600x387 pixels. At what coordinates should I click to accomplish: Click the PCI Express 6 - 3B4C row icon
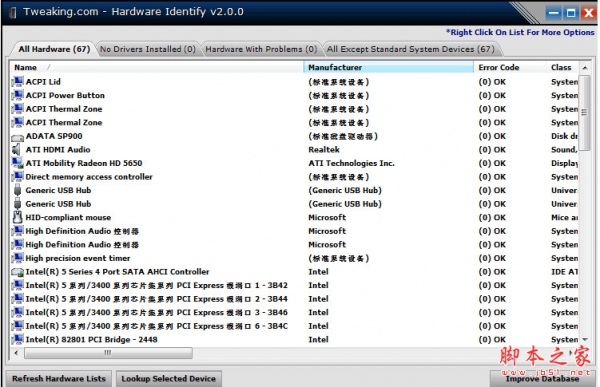[18, 326]
